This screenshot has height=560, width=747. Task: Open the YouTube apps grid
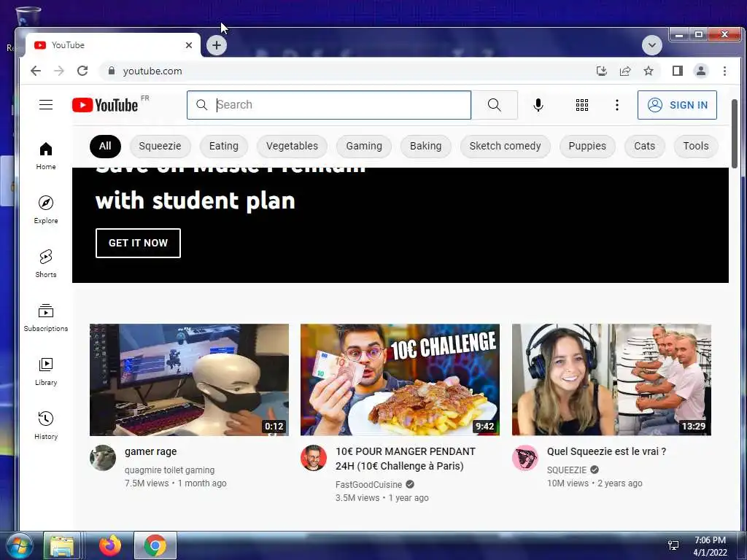[581, 105]
